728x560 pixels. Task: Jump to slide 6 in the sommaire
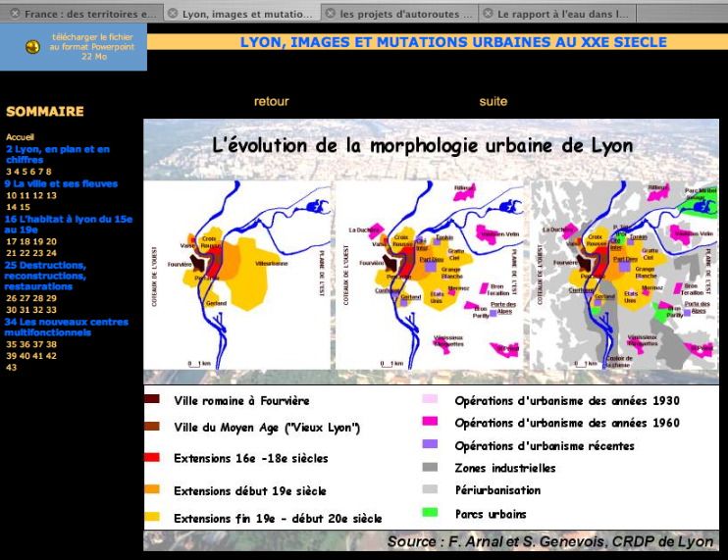(32, 172)
